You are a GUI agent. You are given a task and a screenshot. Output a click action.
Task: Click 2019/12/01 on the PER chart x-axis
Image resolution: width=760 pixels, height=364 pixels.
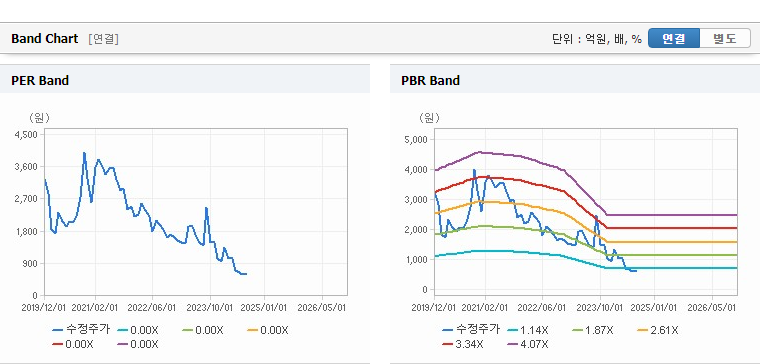coord(45,308)
